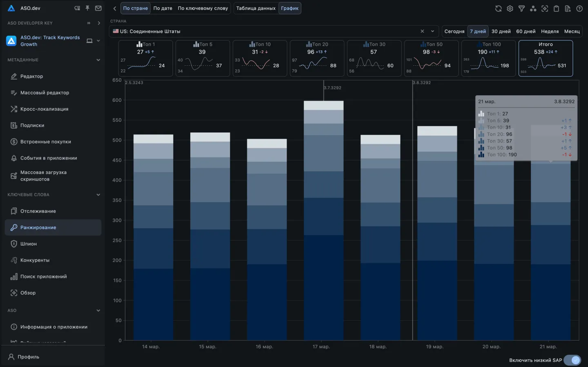588x367 pixels.
Task: Open the Конкуренты sidebar item
Action: 35,260
